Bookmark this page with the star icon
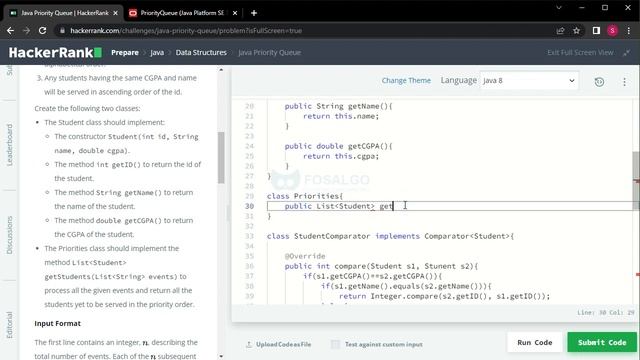 click(576, 31)
